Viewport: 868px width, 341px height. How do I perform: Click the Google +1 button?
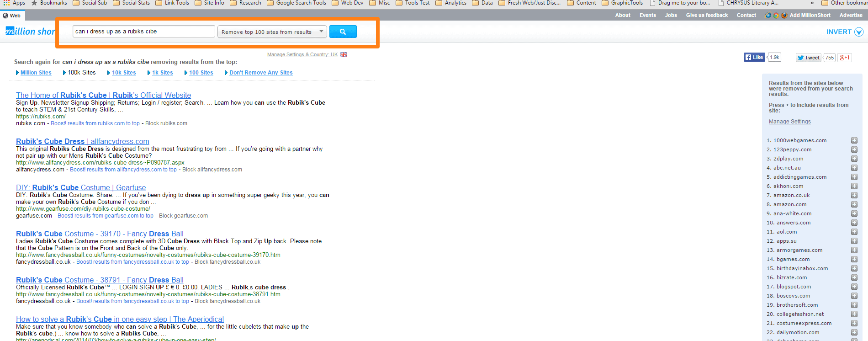pos(845,58)
